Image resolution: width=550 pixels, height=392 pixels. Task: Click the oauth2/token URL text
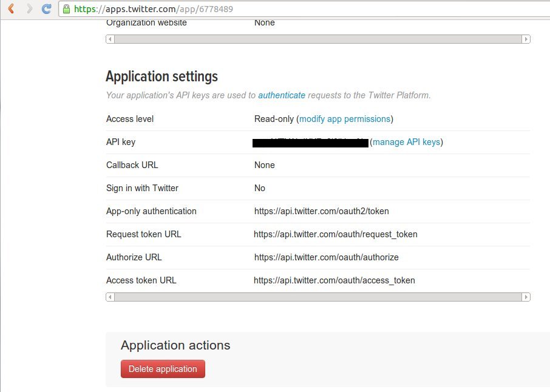322,211
